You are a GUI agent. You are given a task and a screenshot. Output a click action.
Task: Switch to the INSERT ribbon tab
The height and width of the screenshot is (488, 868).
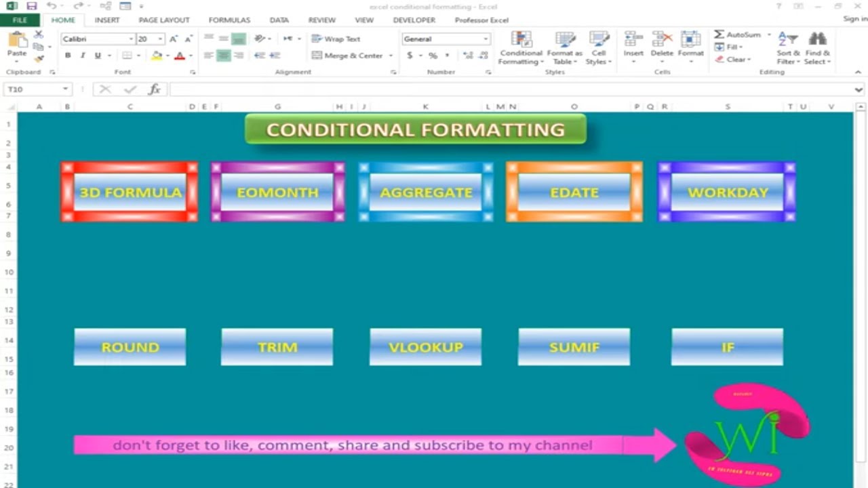click(107, 20)
